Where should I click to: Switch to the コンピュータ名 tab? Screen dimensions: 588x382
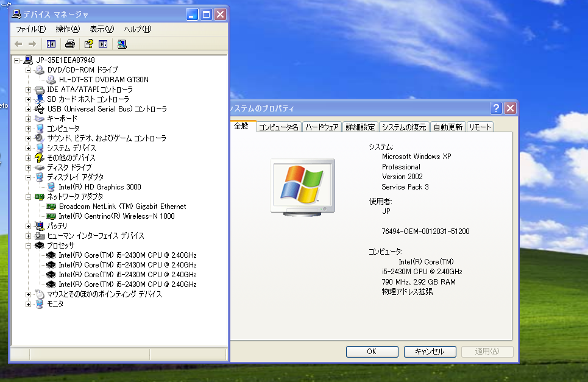[278, 127]
